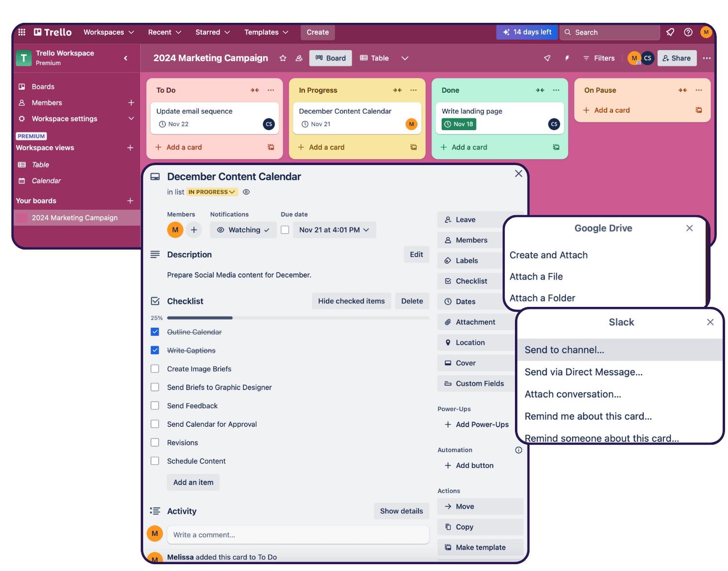Click Hide checked items button
Screen dimensions: 728x571
pyautogui.click(x=351, y=301)
